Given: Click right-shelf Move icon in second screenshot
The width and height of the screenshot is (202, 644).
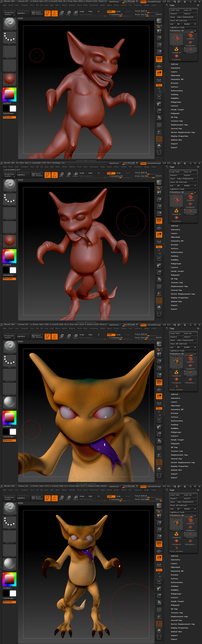Looking at the screenshot, I should (x=159, y=265).
